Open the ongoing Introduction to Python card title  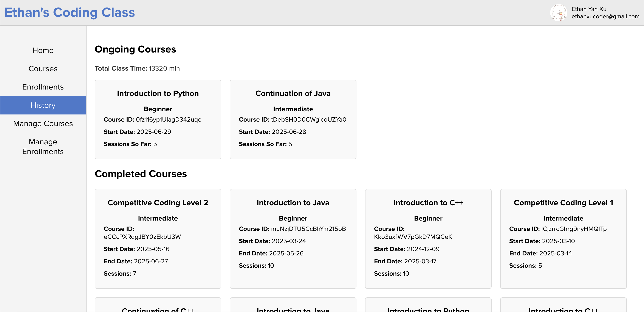(158, 94)
